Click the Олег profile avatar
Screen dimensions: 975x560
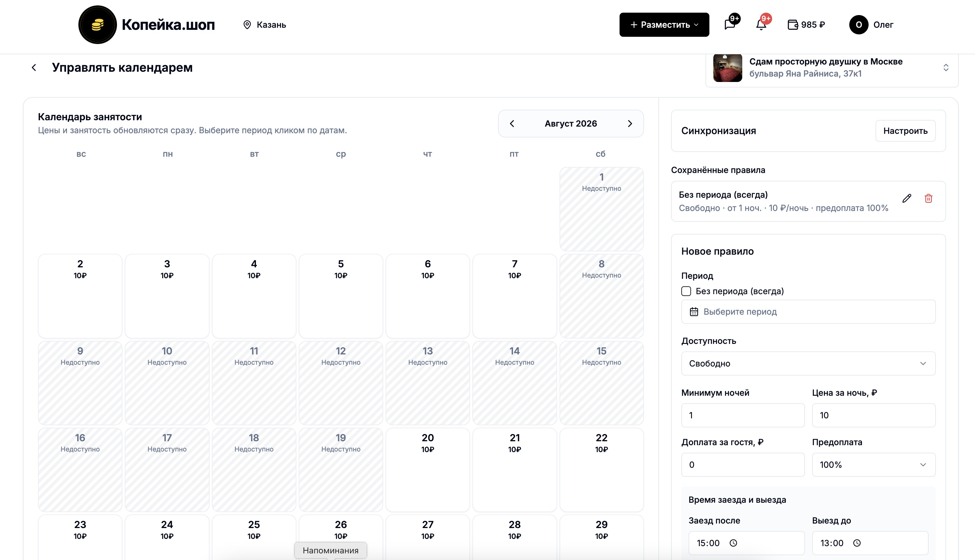pyautogui.click(x=859, y=25)
